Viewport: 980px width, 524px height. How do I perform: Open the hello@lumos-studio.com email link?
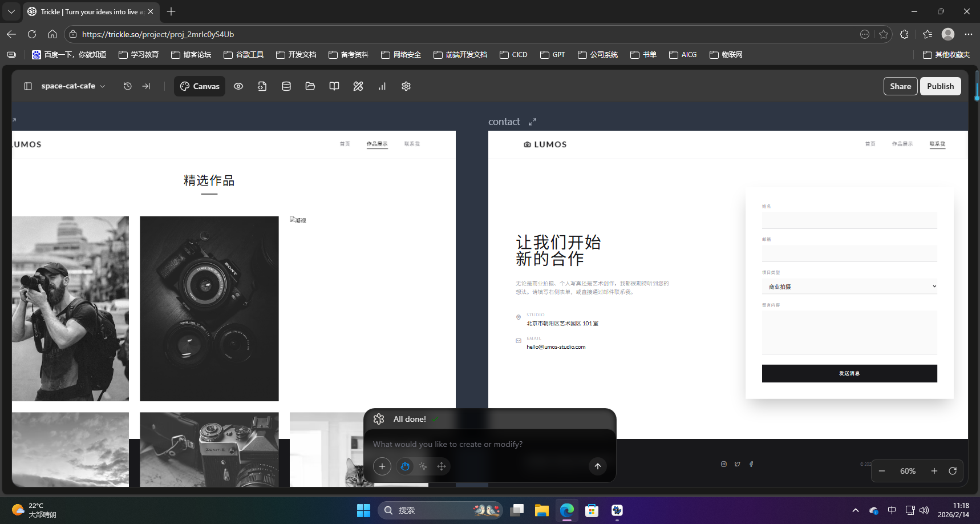click(x=556, y=346)
